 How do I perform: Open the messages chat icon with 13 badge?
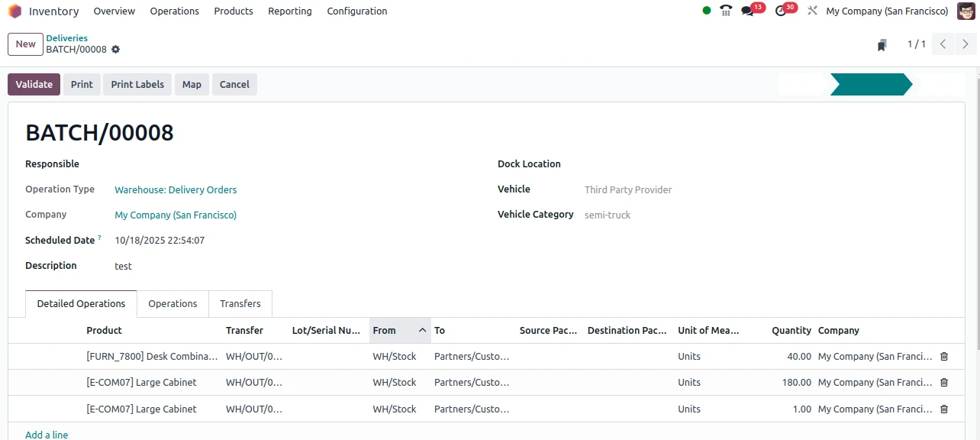click(x=747, y=11)
